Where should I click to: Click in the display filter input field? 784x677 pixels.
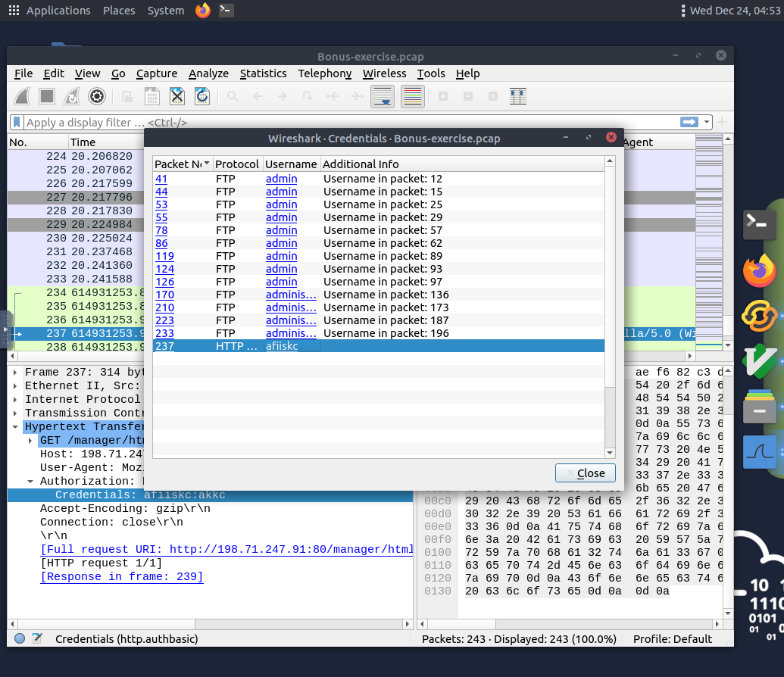coord(350,122)
